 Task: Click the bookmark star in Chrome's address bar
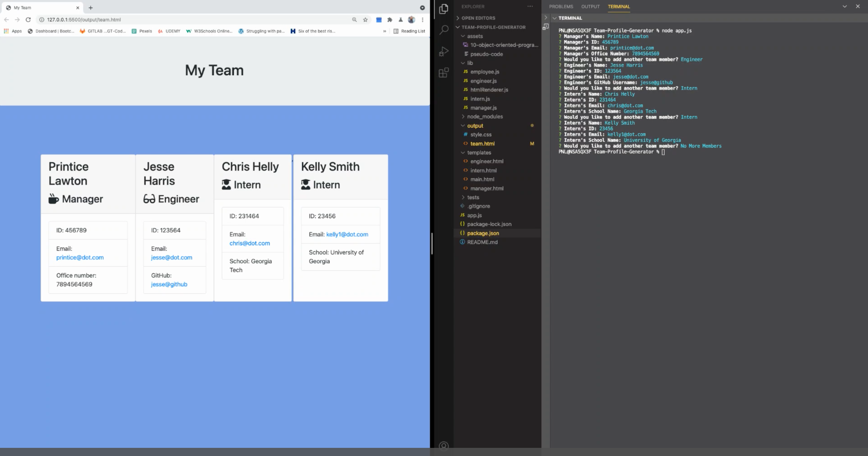tap(365, 20)
